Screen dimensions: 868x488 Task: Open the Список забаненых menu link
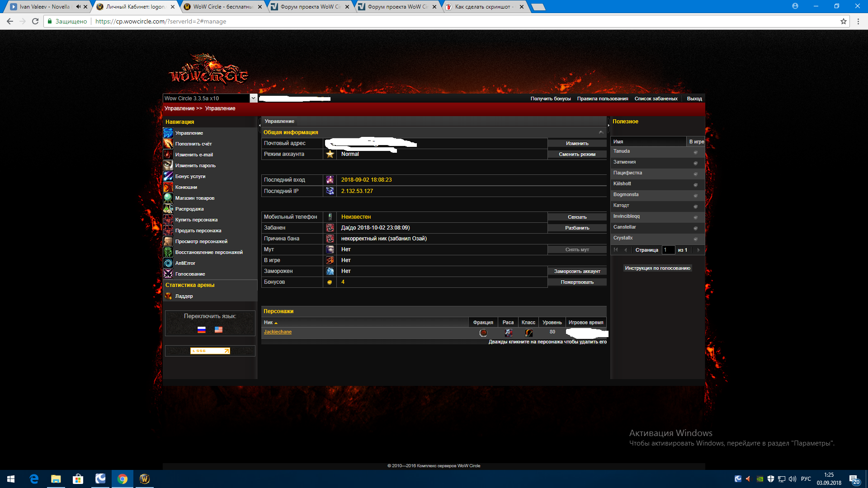click(656, 99)
